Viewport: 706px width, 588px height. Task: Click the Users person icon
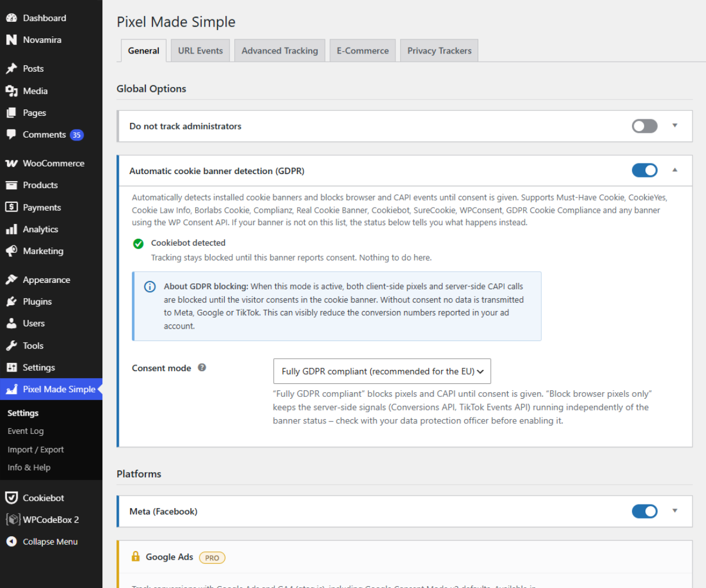[x=11, y=323]
